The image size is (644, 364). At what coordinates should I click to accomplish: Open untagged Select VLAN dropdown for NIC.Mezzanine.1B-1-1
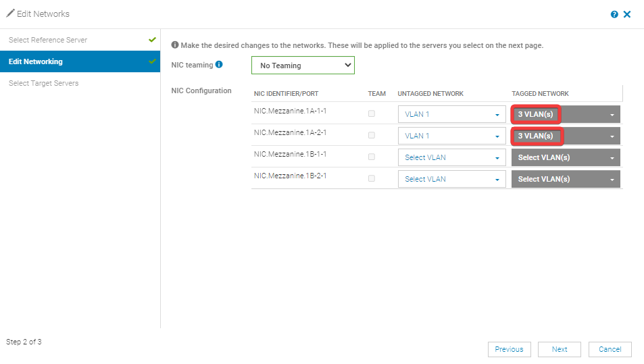(x=452, y=157)
